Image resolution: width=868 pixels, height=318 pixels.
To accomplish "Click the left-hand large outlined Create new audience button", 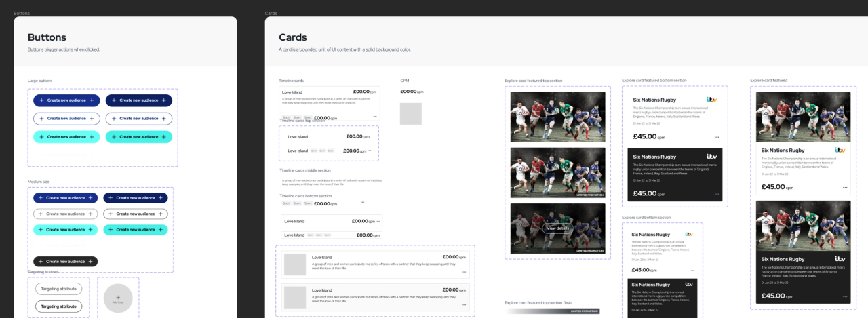I will tap(66, 119).
